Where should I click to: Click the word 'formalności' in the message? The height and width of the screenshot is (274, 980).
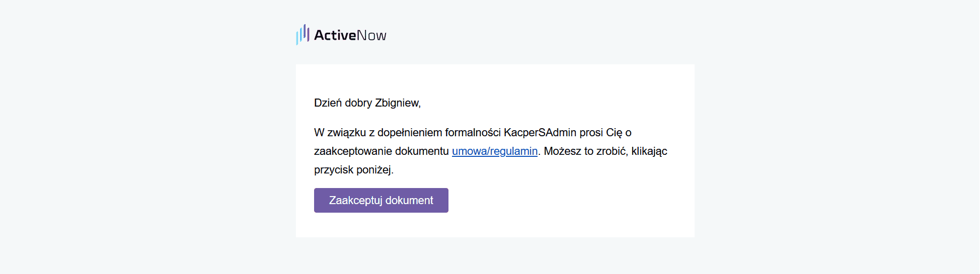tap(473, 132)
